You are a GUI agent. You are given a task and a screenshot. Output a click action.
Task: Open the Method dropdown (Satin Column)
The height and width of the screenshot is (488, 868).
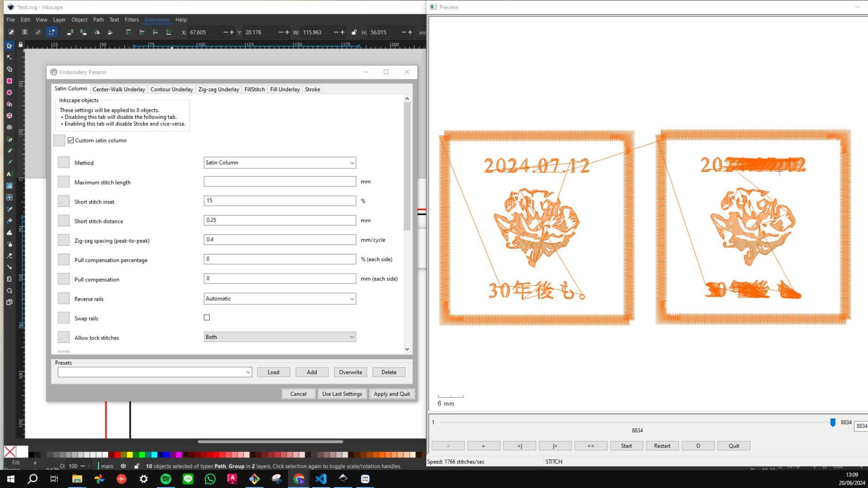pos(280,163)
